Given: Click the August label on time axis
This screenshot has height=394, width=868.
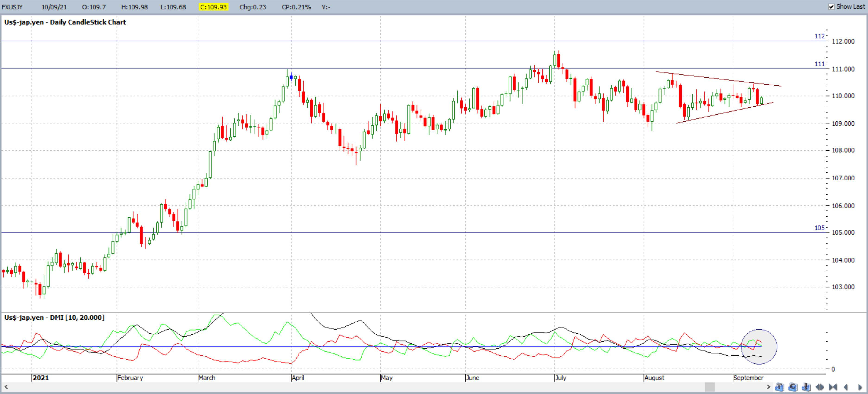Looking at the screenshot, I should [654, 378].
